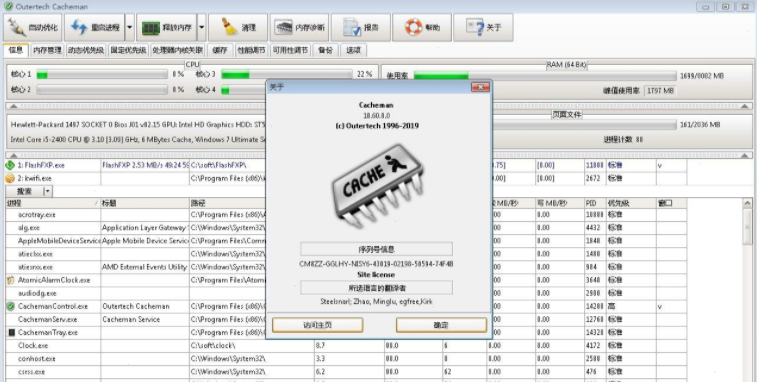Screen dimensions: 757x382
Task: Select the AppleMobileDeviceService process row
Action: click(x=346, y=241)
